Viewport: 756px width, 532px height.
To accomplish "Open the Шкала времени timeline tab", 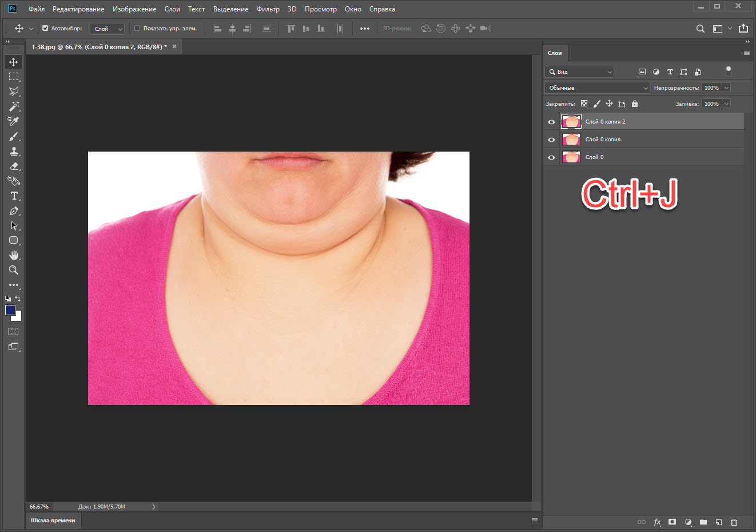I will click(x=53, y=520).
